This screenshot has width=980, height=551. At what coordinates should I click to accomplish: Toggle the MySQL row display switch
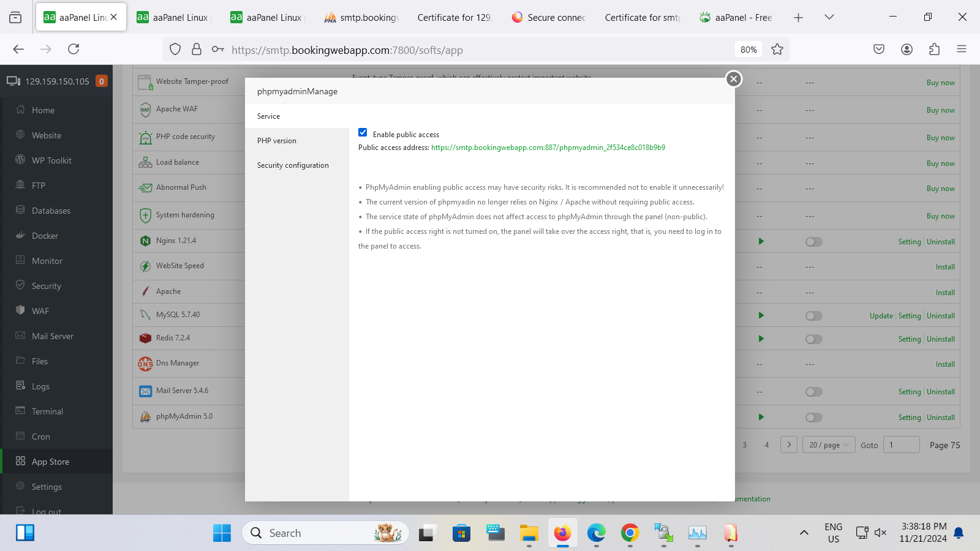point(813,316)
